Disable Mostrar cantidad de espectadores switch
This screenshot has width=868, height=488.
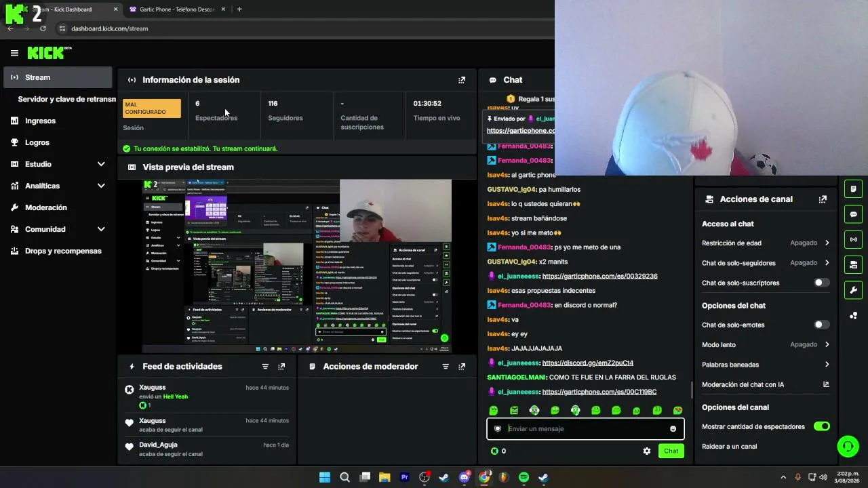click(821, 426)
